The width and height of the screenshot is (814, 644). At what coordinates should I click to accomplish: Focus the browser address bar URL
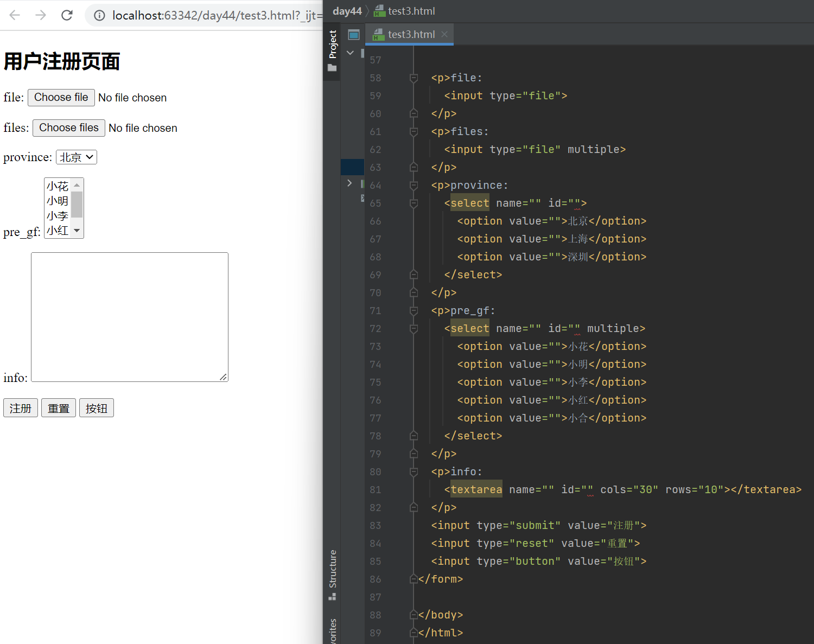click(x=217, y=15)
